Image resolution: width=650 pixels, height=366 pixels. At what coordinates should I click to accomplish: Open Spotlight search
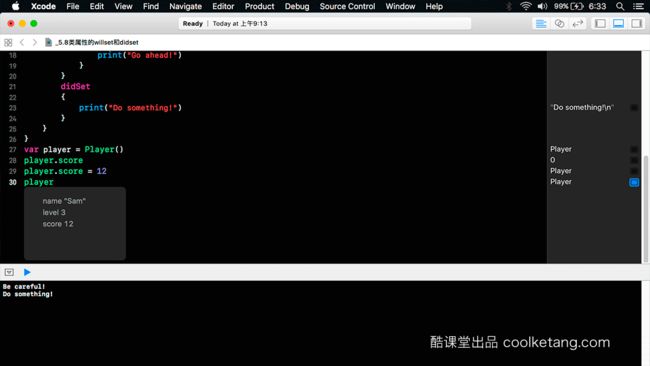620,6
